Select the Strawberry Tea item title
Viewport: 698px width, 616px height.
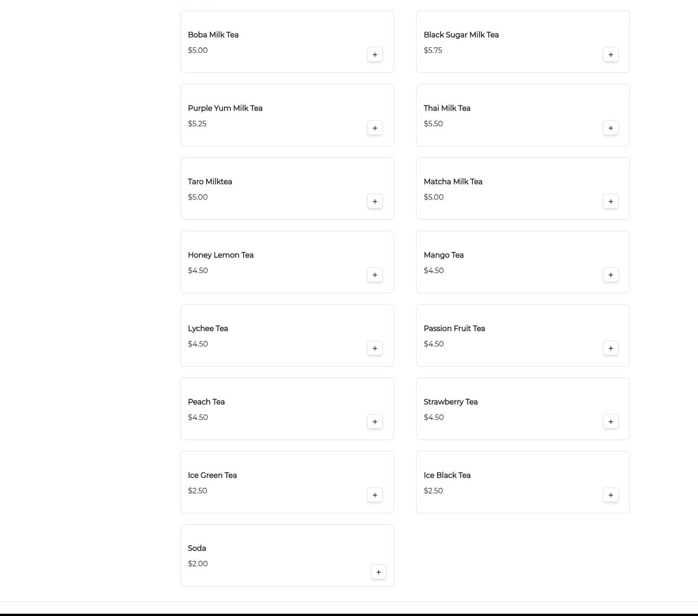pyautogui.click(x=451, y=402)
